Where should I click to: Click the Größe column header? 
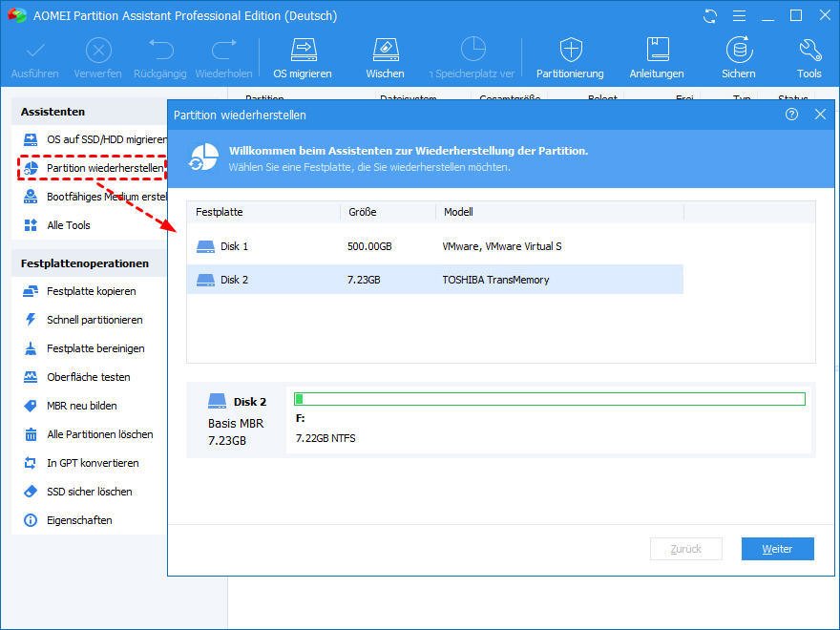click(x=388, y=212)
